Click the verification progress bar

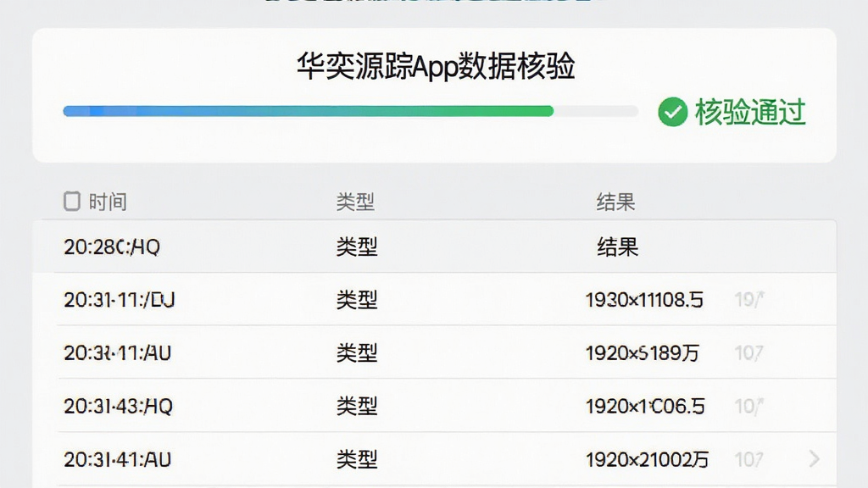pos(350,111)
